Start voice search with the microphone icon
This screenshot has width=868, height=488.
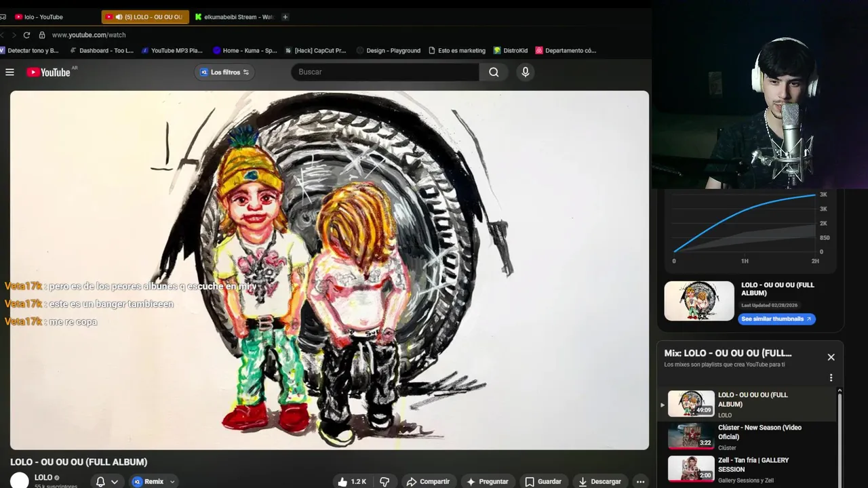coord(525,72)
